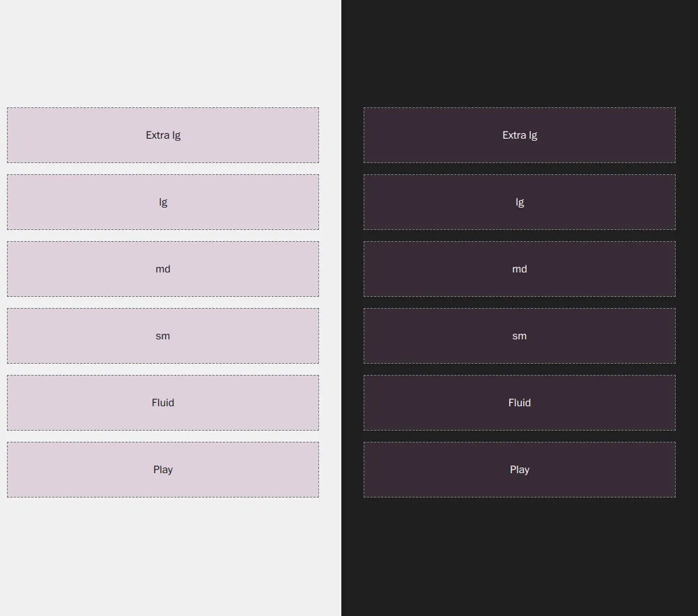
Task: Click the dark panel "Extra lg" box
Action: tap(520, 135)
